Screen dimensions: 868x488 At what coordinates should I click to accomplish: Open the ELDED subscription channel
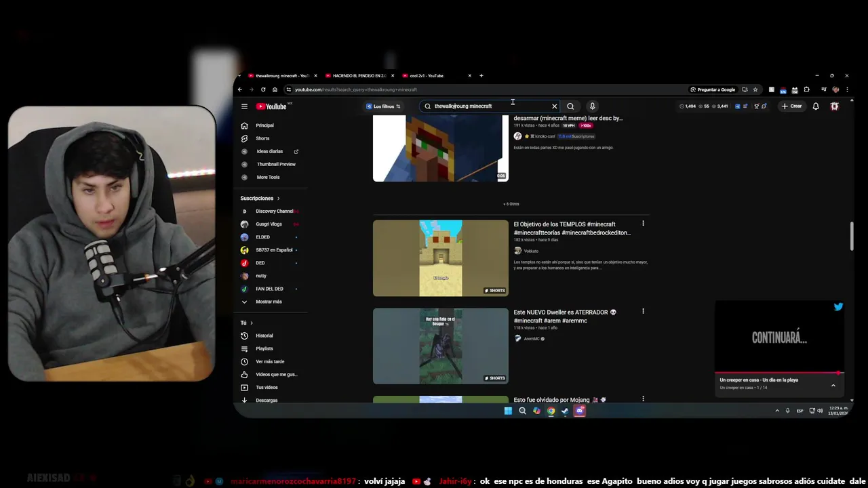point(271,237)
